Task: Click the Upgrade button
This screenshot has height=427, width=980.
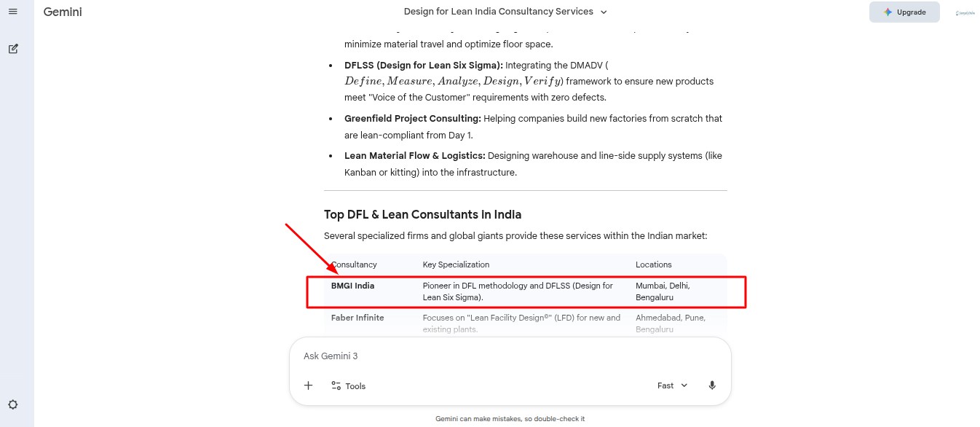Action: [x=904, y=12]
